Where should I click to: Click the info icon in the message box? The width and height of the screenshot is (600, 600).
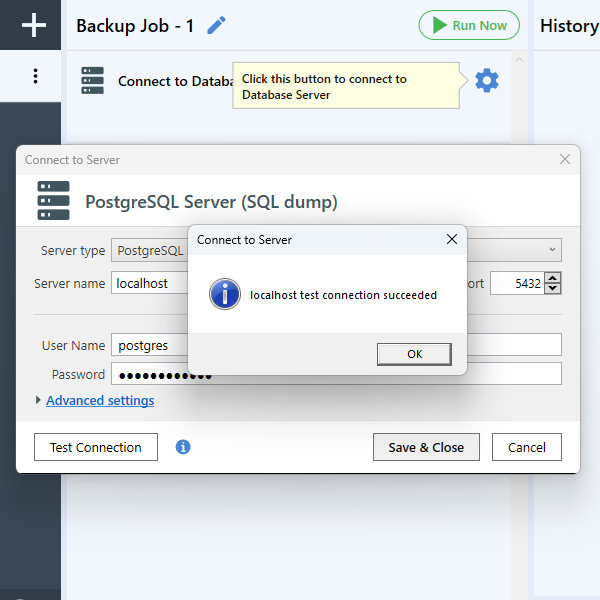pyautogui.click(x=225, y=294)
